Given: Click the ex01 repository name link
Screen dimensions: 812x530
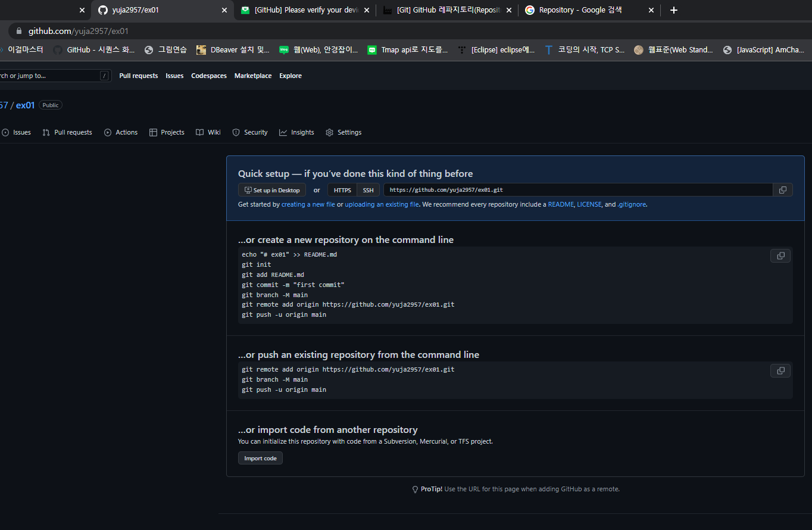Looking at the screenshot, I should (26, 105).
